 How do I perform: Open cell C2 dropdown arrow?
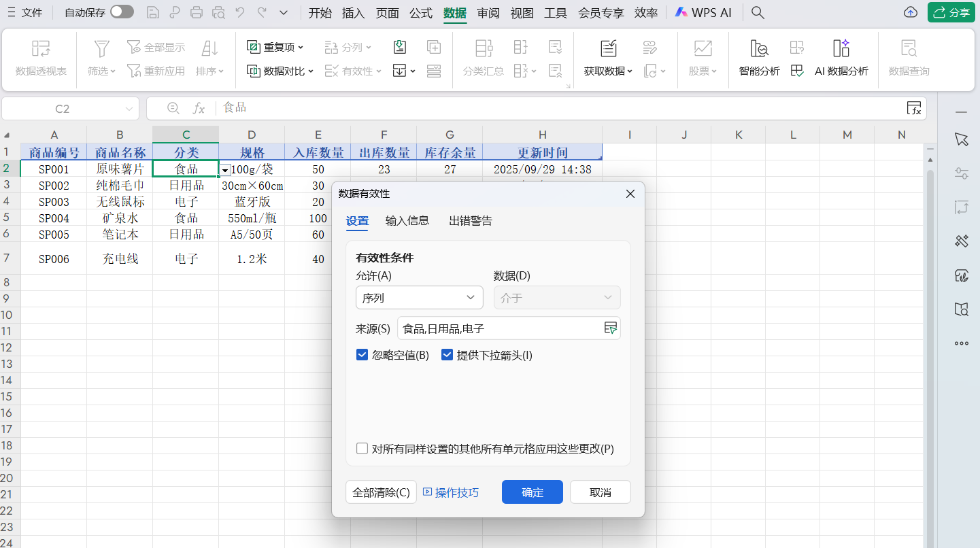tap(225, 170)
